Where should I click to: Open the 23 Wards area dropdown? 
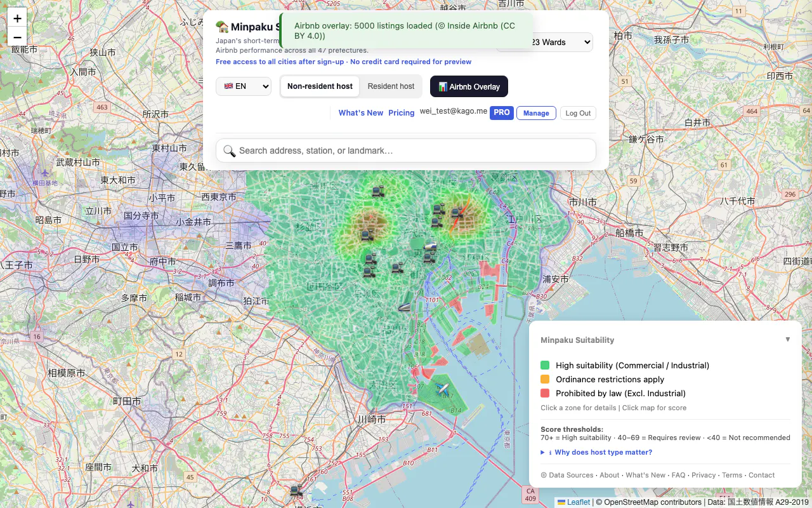pos(544,42)
